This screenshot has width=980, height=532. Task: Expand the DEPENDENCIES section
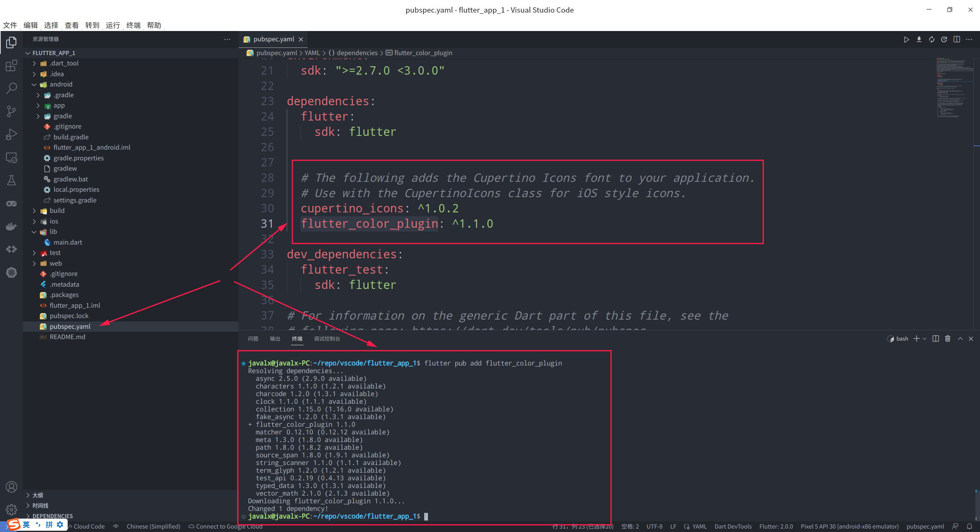click(x=130, y=516)
